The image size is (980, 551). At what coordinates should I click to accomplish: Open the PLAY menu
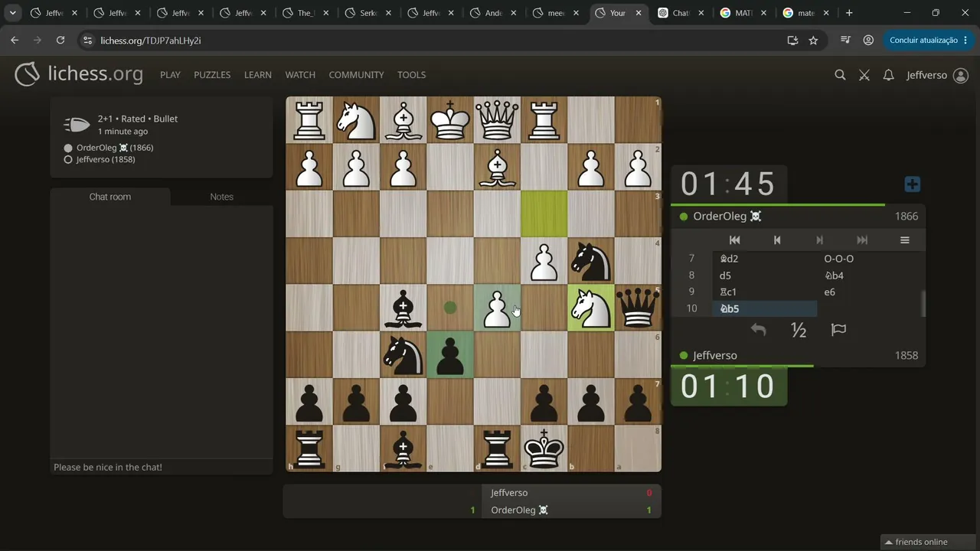(x=170, y=75)
